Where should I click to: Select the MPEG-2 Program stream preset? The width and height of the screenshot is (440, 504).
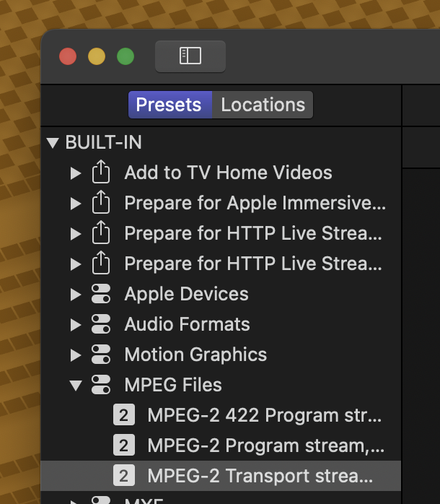tap(265, 446)
